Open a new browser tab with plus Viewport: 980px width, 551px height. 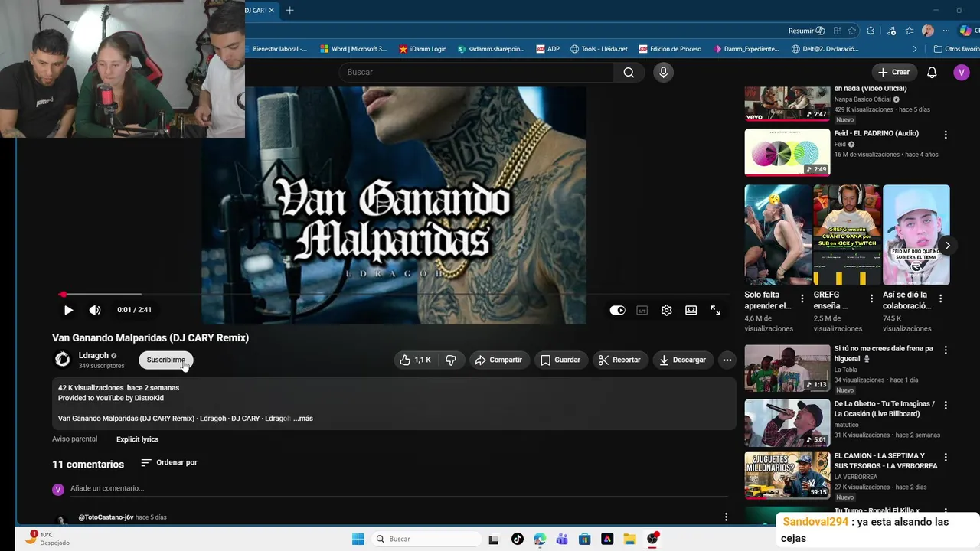289,10
